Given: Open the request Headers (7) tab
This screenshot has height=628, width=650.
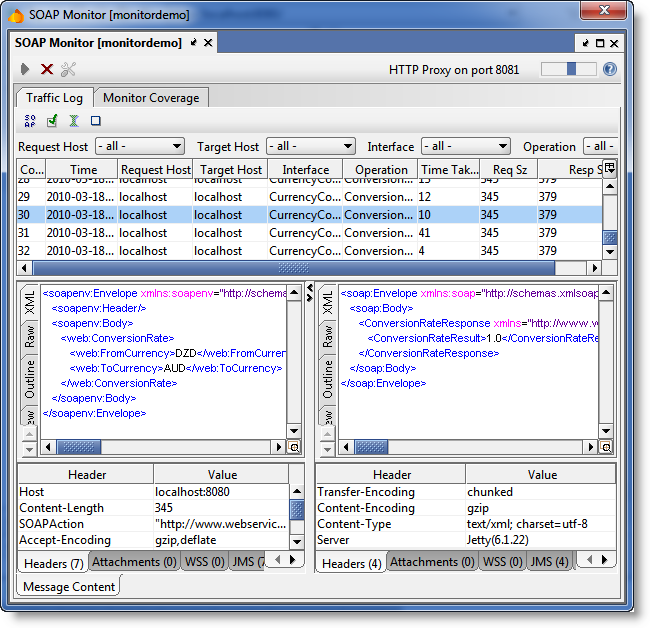Looking at the screenshot, I should click(53, 563).
